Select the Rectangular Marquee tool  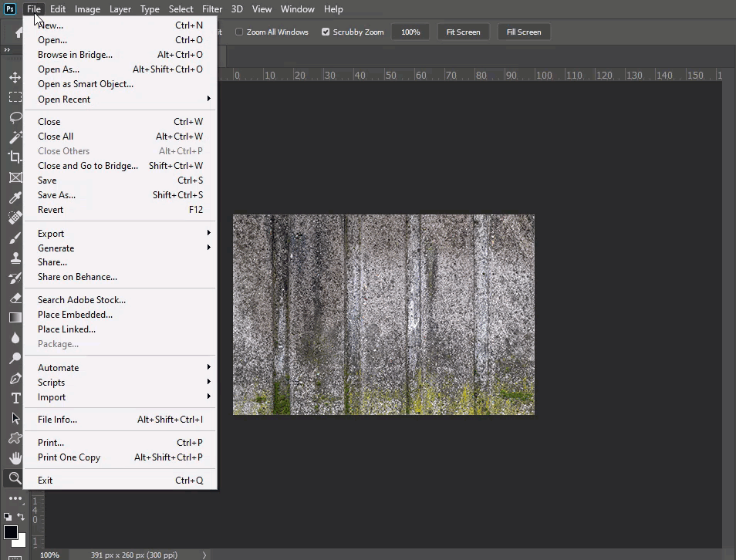click(x=15, y=97)
